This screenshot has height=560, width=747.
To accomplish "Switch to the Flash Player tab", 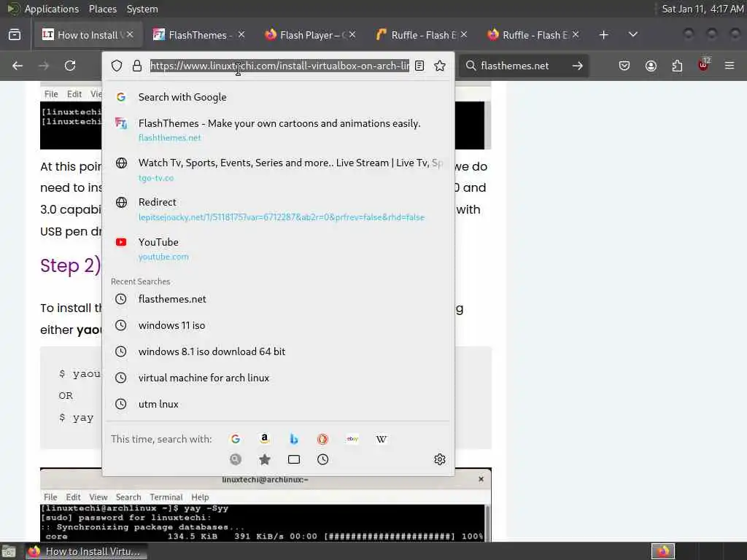I will pos(309,35).
